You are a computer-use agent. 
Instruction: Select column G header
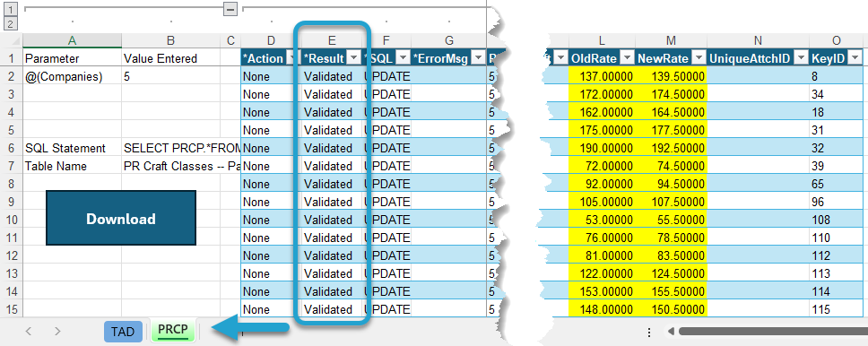(x=449, y=40)
